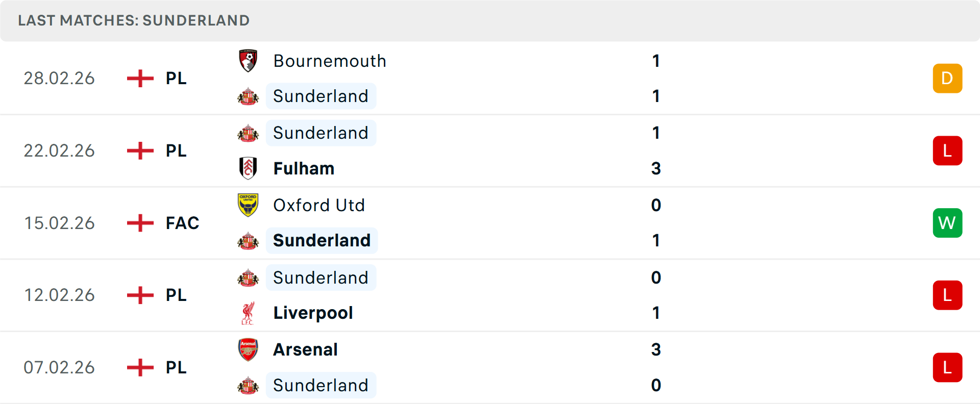Click the Arsenal club badge
This screenshot has width=980, height=404.
[248, 349]
